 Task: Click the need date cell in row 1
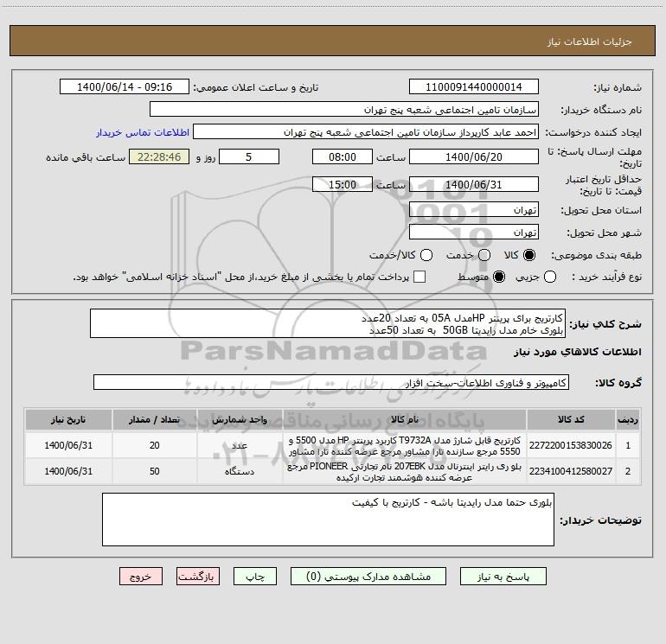pyautogui.click(x=68, y=445)
